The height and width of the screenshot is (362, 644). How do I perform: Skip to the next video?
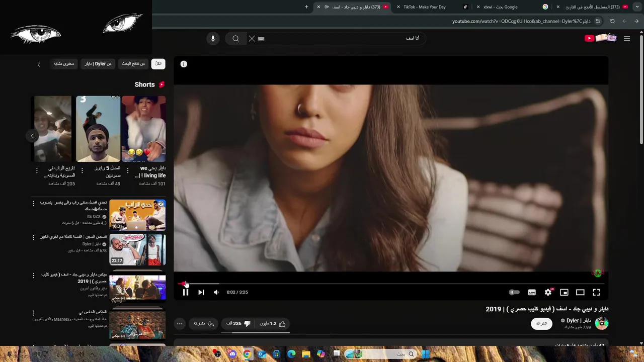[x=201, y=292]
